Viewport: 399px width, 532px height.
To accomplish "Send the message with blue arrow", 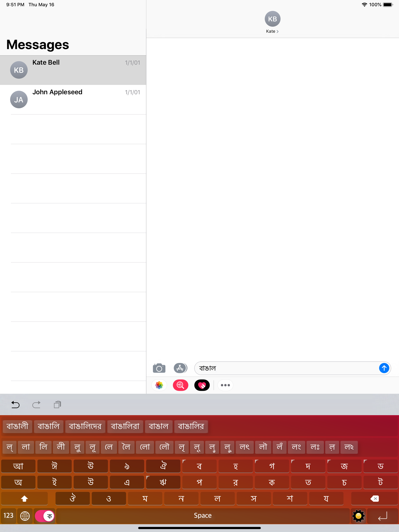I will (x=384, y=368).
